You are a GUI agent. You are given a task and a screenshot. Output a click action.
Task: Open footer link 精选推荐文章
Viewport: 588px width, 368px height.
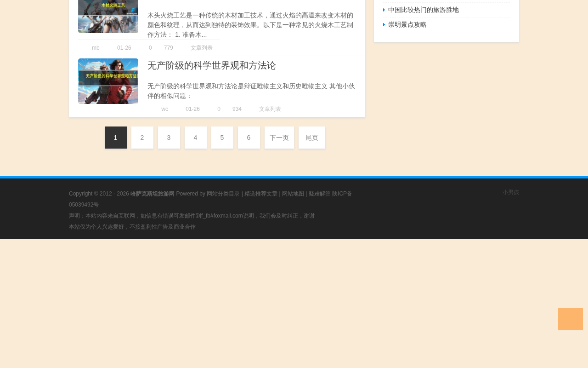(261, 194)
